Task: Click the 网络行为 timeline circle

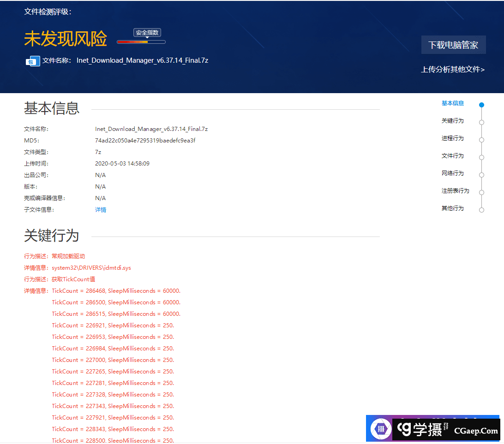Action: click(x=481, y=175)
